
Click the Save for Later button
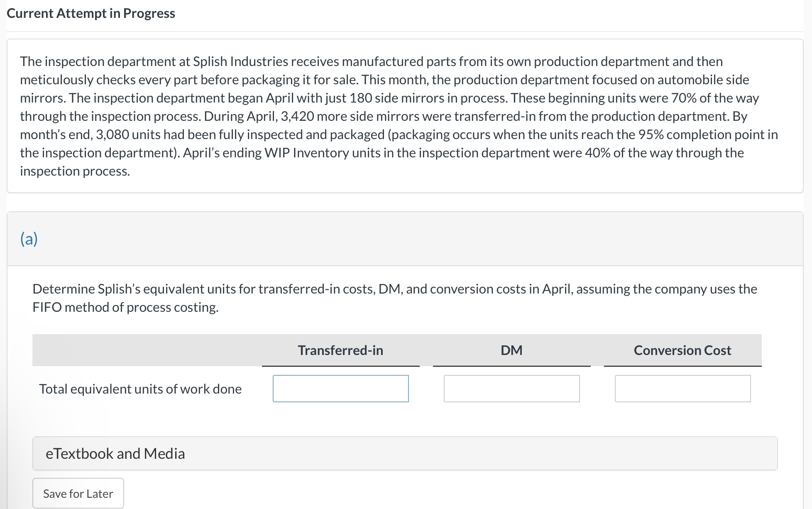[x=78, y=493]
